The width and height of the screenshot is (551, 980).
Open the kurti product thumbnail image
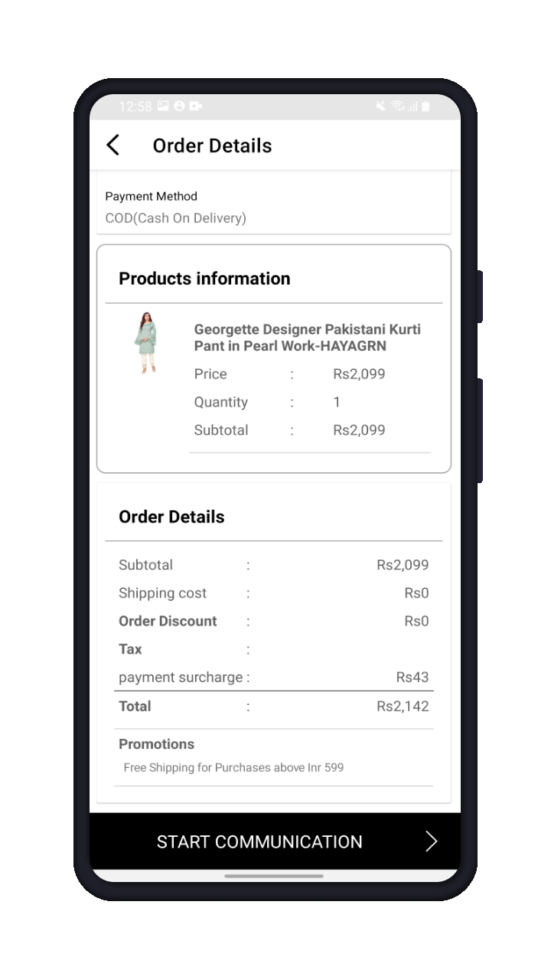(x=146, y=343)
